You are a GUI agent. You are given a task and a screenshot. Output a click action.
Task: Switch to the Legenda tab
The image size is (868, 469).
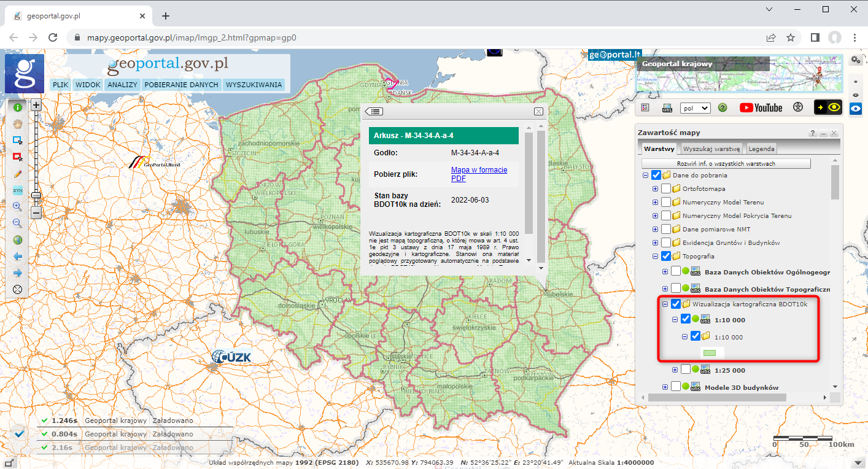pyautogui.click(x=761, y=149)
